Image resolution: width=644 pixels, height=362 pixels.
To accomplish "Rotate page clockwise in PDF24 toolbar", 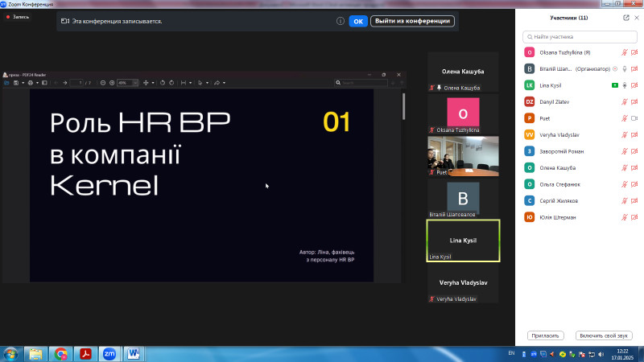I will [x=171, y=83].
